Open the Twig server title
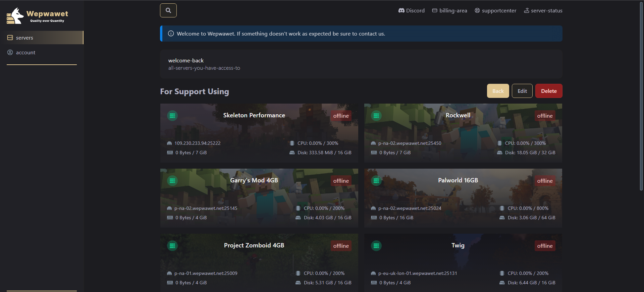The height and width of the screenshot is (292, 644). [x=458, y=245]
